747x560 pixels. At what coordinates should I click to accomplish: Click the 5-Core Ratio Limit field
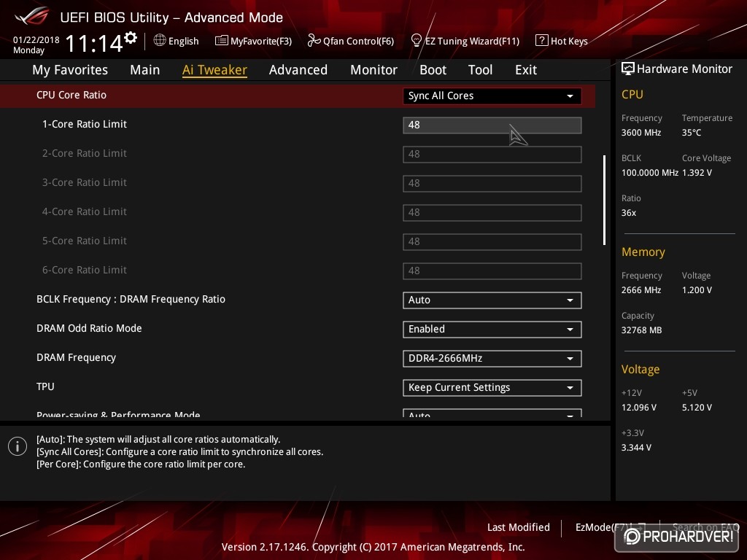[492, 241]
